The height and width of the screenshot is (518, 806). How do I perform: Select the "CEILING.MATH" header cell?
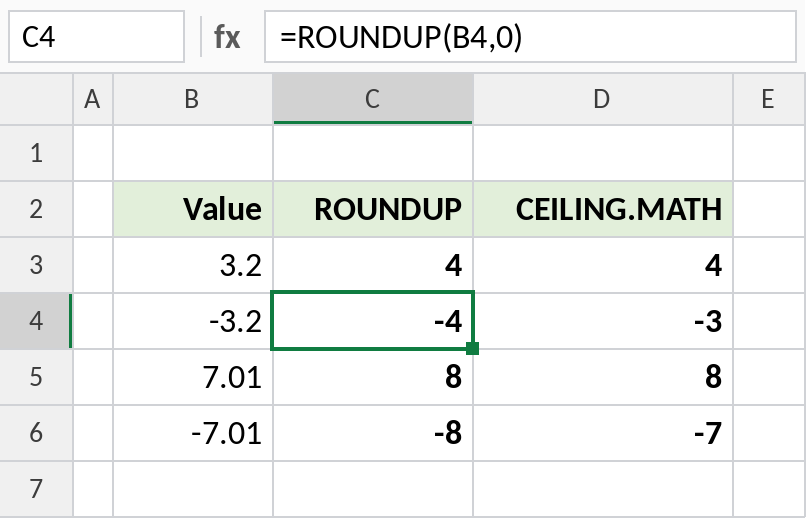602,209
